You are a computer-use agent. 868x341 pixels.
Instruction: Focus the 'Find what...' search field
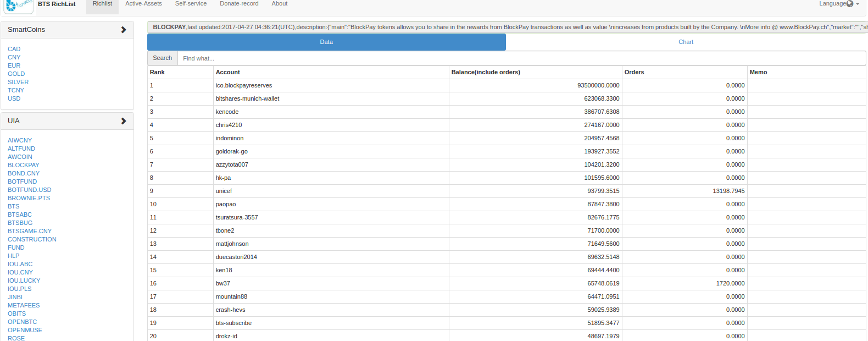pos(521,58)
